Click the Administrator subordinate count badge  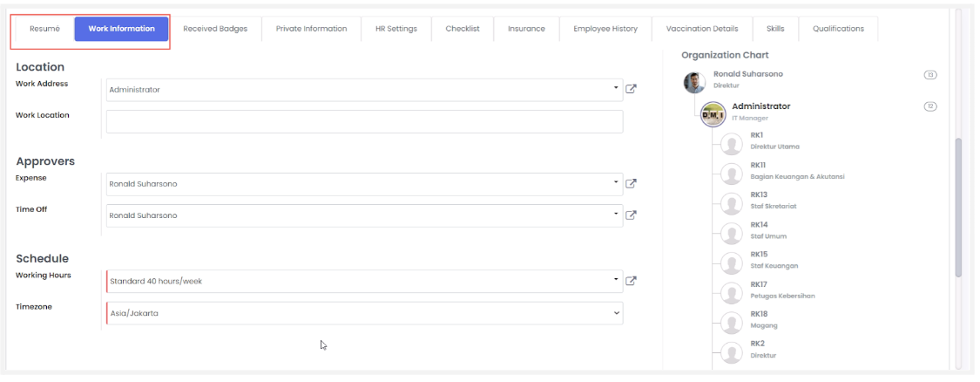pyautogui.click(x=929, y=106)
